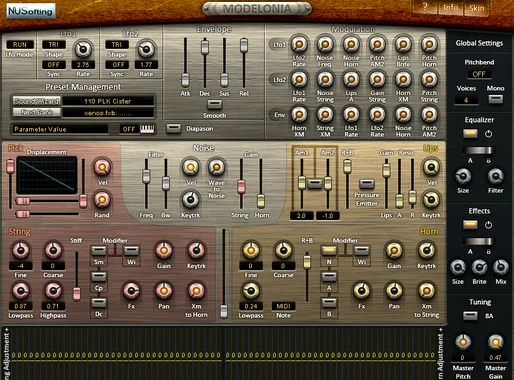Screen dimensions: 514x380
Task: Toggle the Mono switch
Action: [495, 99]
